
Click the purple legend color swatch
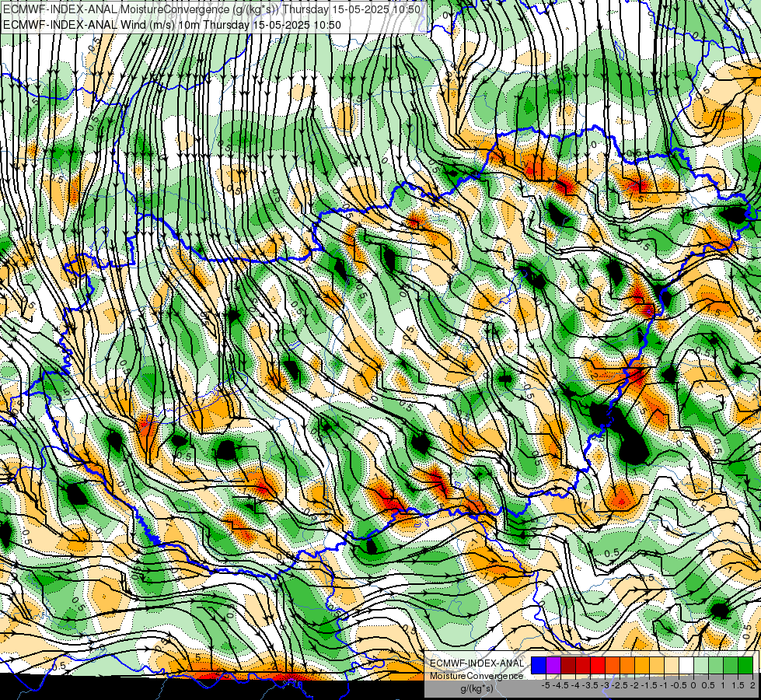(553, 666)
